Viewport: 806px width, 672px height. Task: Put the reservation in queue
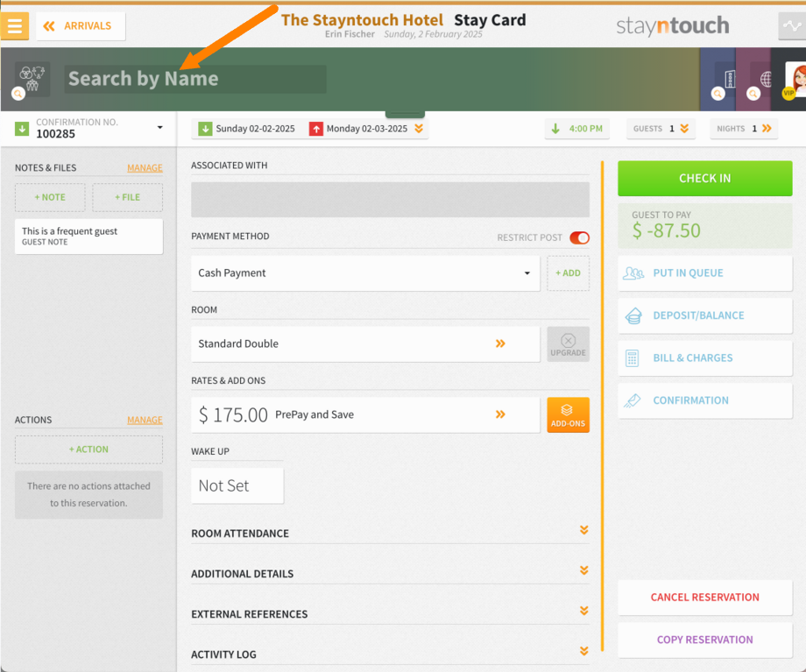pos(704,273)
